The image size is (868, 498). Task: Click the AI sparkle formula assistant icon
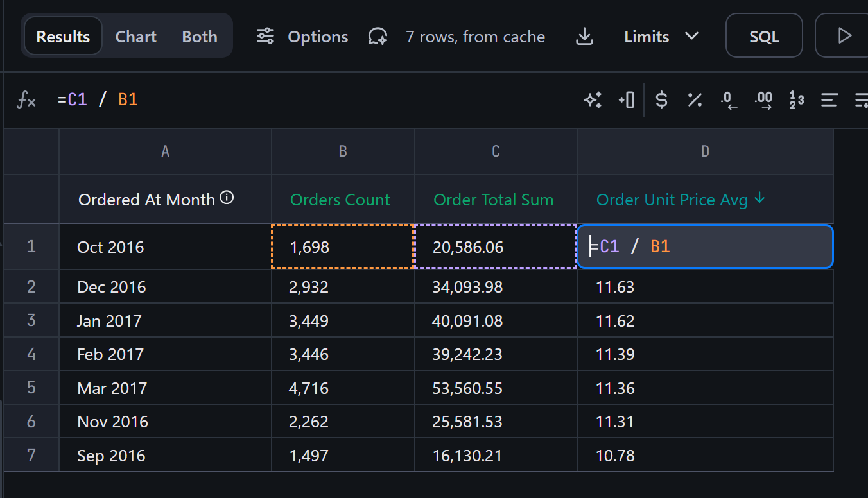[592, 100]
